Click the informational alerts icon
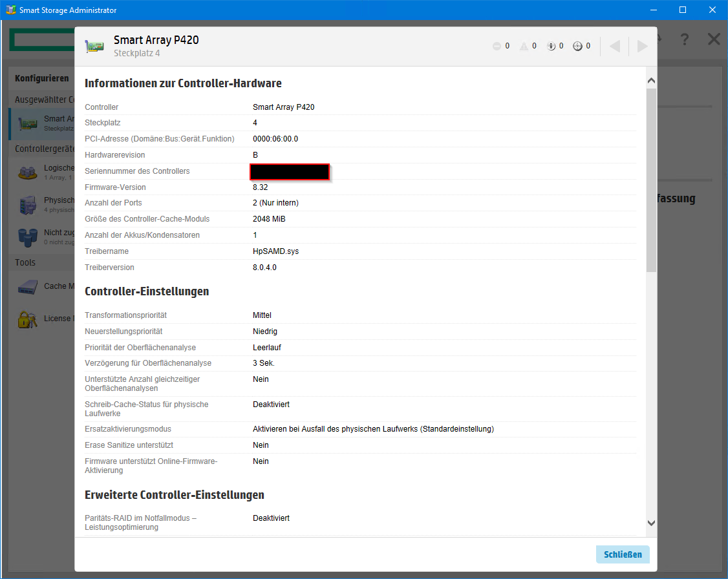The width and height of the screenshot is (728, 579). 551,46
